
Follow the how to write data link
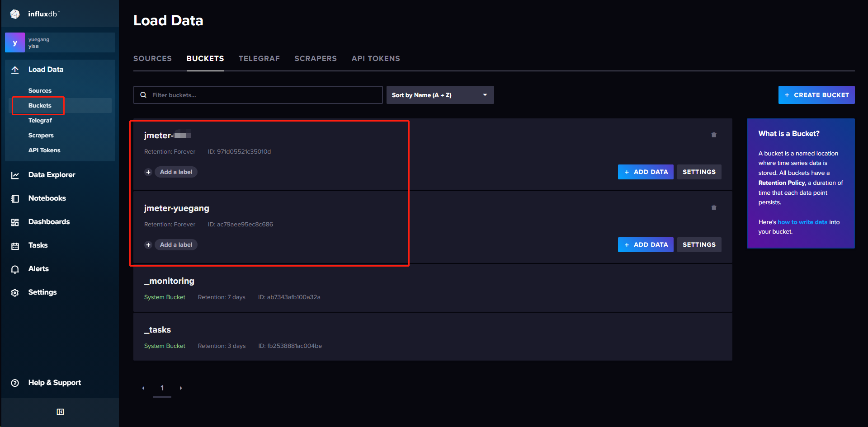click(x=802, y=222)
